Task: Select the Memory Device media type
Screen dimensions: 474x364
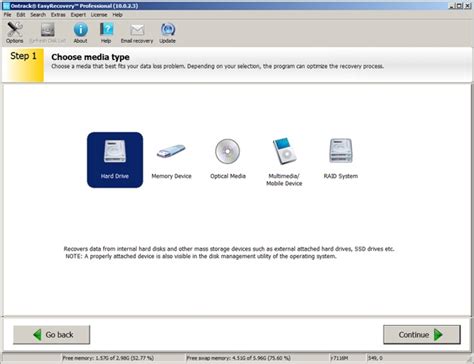Action: [171, 160]
